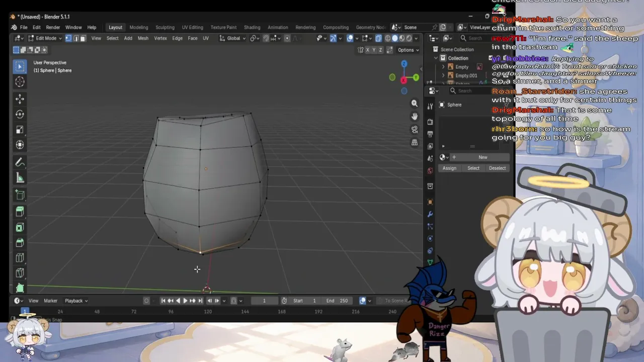Screen dimensions: 644x362
Task: Select the Scale tool
Action: tap(20, 130)
